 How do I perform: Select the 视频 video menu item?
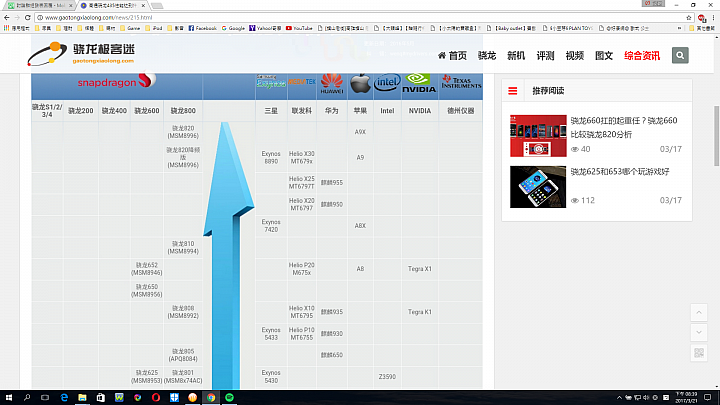575,56
